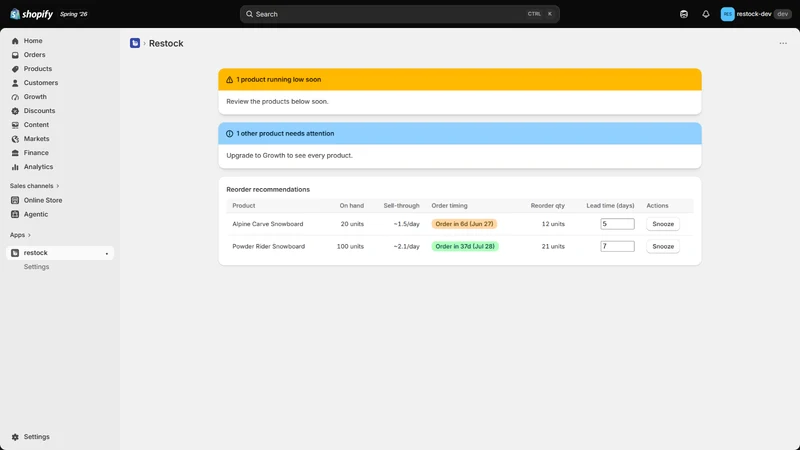Click the '100 units' on hand value
Viewport: 800px width, 450px height.
tap(350, 246)
